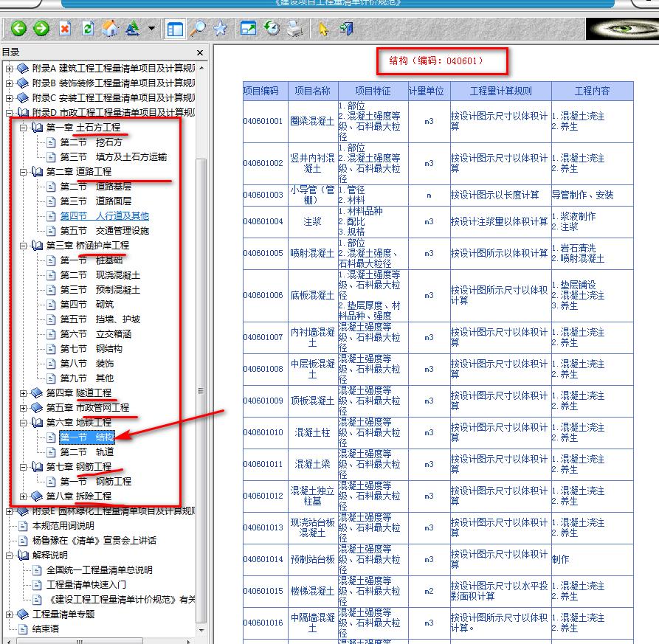Click the tree scrollbar up arrow
Screen dimensions: 659x644
[x=201, y=68]
